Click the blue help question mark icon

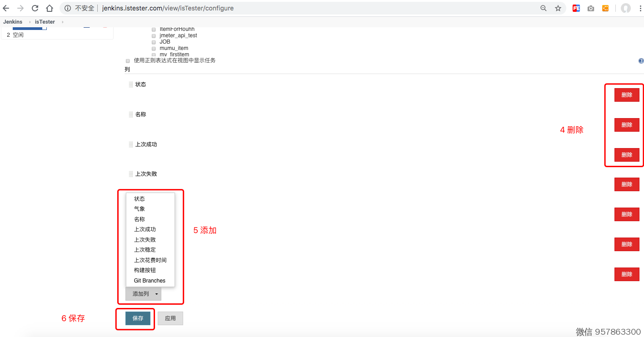click(x=641, y=61)
